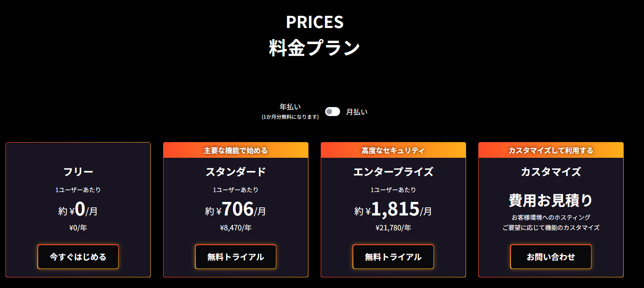Select the 月払い billing label
The image size is (644, 288).
pyautogui.click(x=357, y=112)
